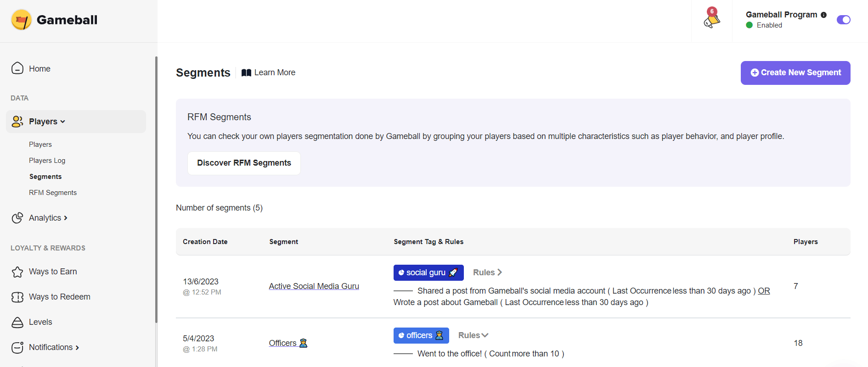Click the players count 18
868x367 pixels.
[x=798, y=343]
